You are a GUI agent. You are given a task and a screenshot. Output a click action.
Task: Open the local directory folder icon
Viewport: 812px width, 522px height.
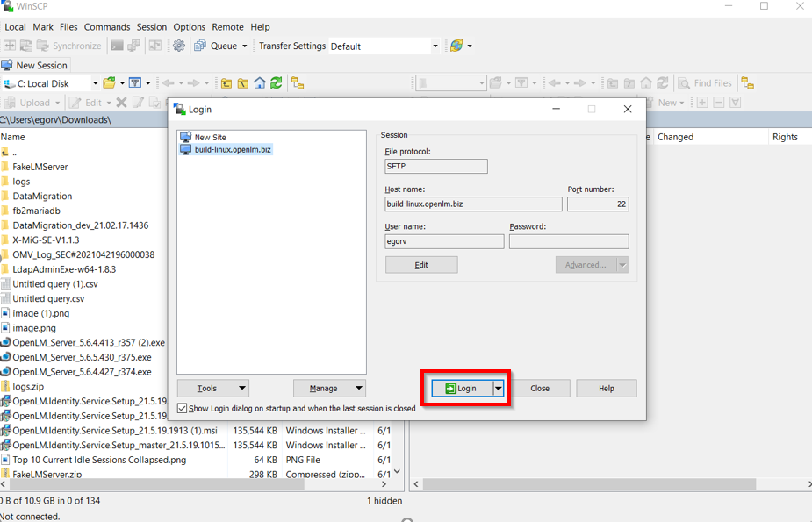pyautogui.click(x=109, y=83)
